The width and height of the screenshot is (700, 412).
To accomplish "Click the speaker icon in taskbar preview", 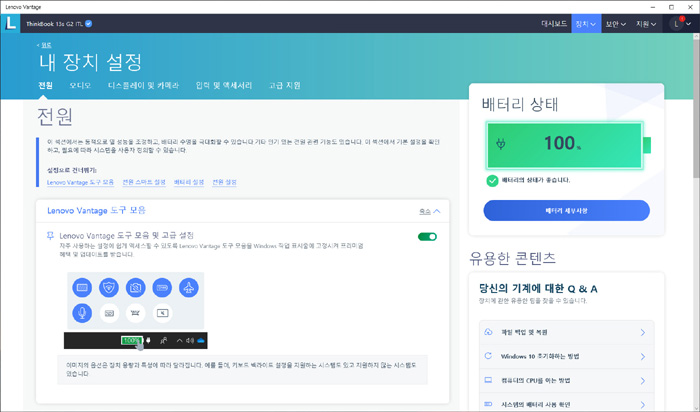I will pyautogui.click(x=190, y=341).
